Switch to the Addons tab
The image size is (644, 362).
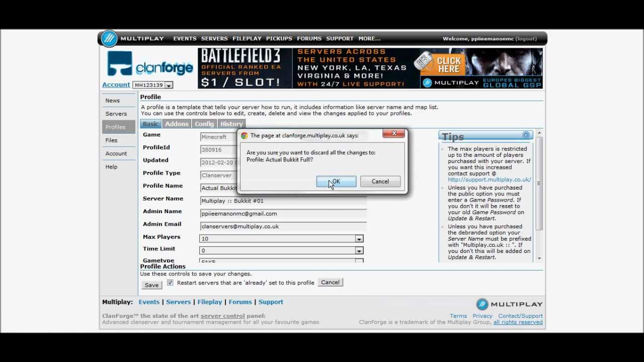click(177, 124)
